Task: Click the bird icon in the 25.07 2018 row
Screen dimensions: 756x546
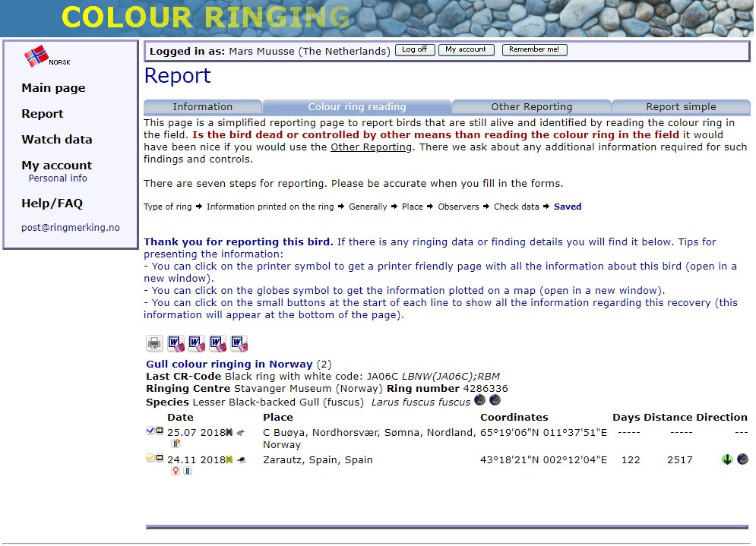Action: (x=241, y=433)
